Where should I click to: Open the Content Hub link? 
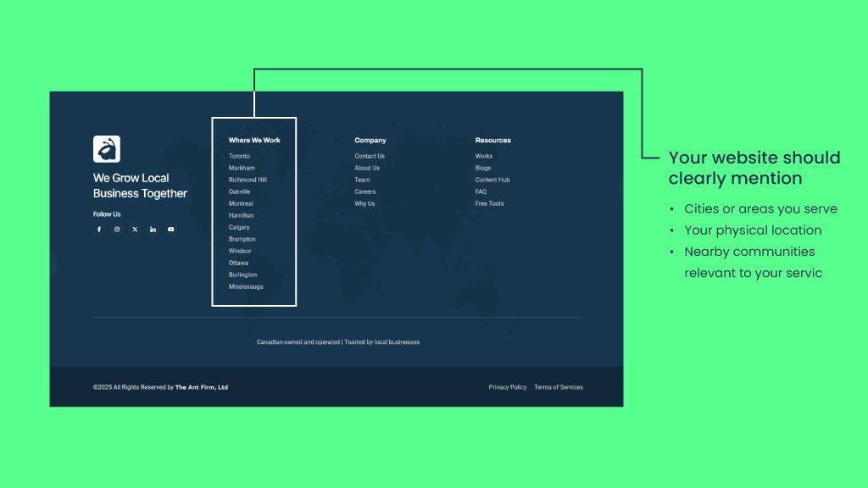click(x=492, y=180)
